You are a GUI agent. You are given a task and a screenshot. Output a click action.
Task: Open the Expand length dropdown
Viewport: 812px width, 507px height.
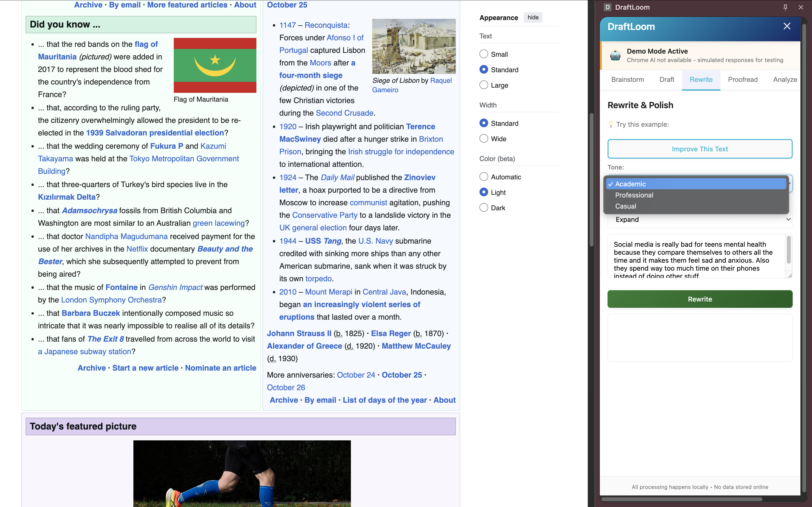(700, 220)
